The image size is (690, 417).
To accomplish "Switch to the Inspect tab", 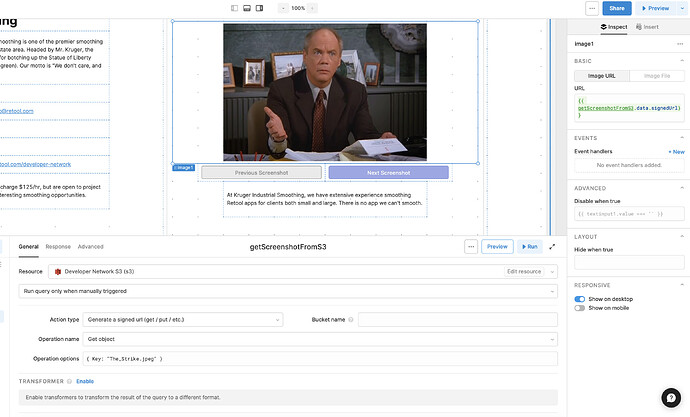I will 614,27.
